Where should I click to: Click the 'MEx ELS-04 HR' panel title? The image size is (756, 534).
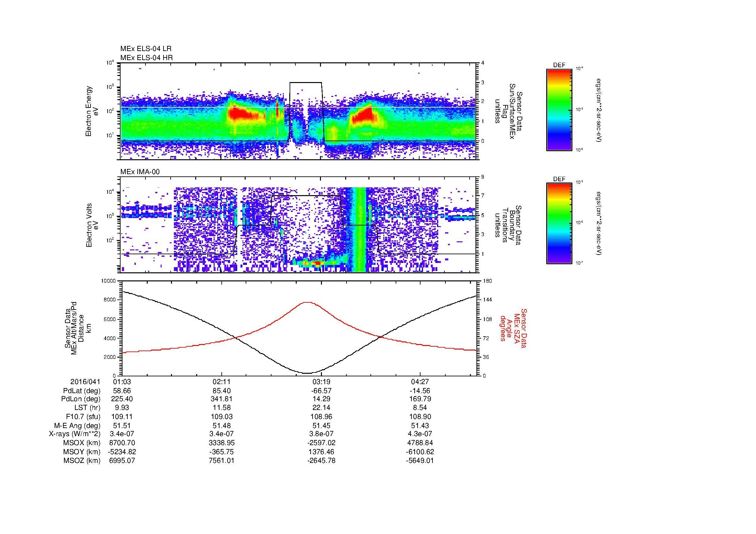(x=146, y=58)
